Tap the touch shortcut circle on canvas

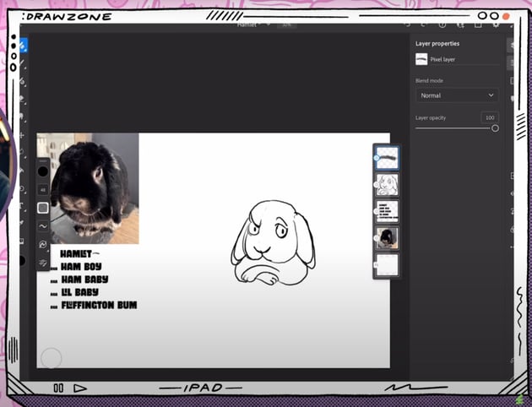click(x=52, y=358)
